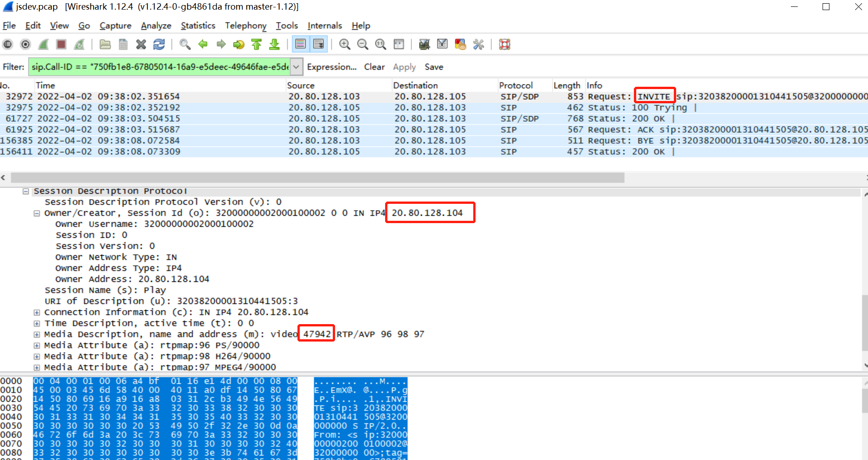Screen dimensions: 868x460
Task: Open a capture file via folder icon
Action: tap(105, 45)
